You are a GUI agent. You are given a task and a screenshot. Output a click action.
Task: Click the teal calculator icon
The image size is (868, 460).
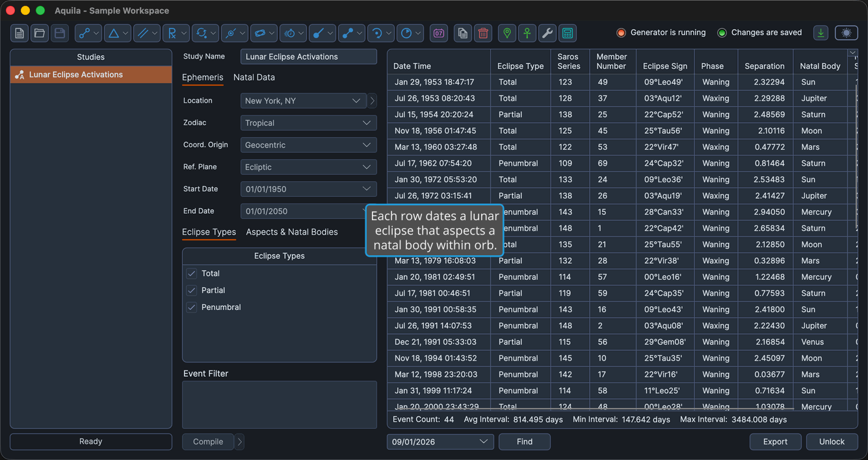(568, 33)
